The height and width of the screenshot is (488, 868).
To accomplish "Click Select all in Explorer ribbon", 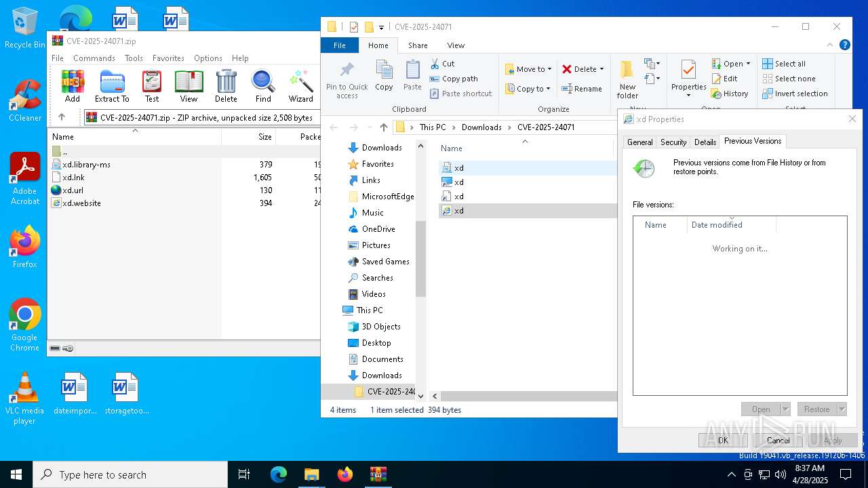I will [784, 64].
